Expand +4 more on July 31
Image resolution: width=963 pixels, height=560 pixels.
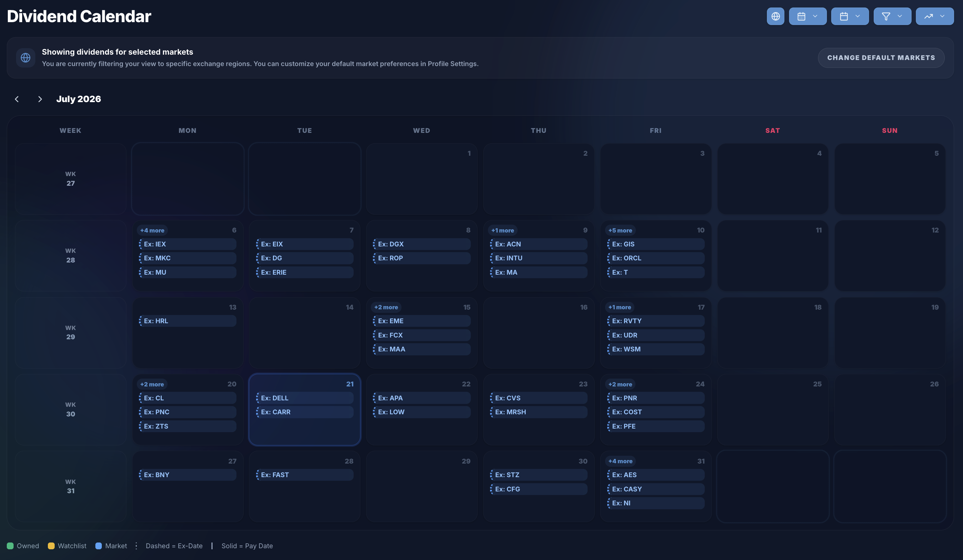(620, 461)
